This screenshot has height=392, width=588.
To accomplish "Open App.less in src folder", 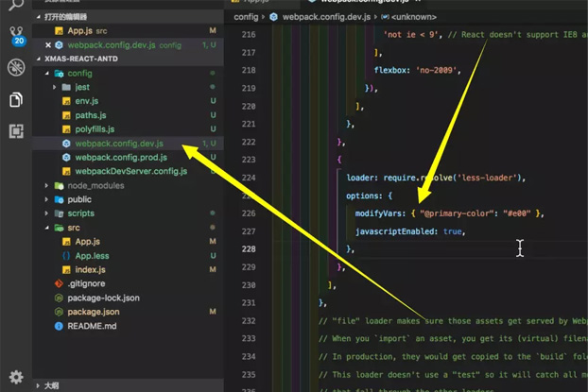I will [93, 256].
